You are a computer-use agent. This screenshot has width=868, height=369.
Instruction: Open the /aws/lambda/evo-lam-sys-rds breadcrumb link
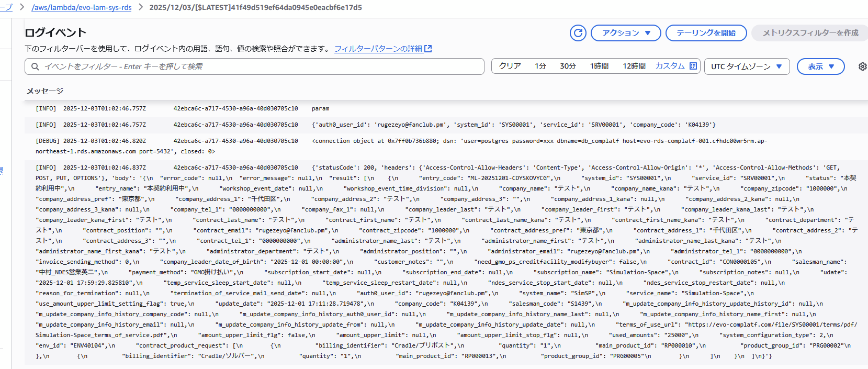tap(82, 7)
